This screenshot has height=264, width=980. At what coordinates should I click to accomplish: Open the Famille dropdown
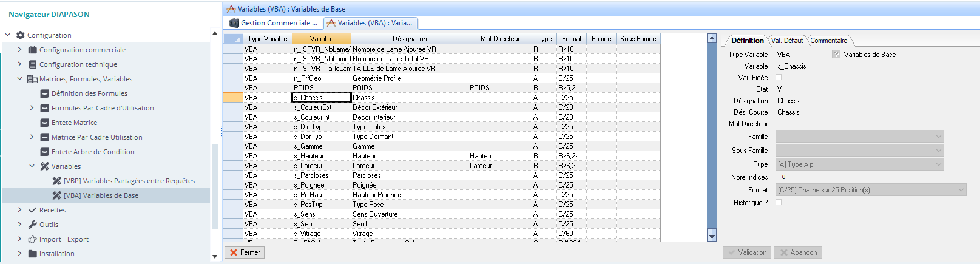[859, 137]
